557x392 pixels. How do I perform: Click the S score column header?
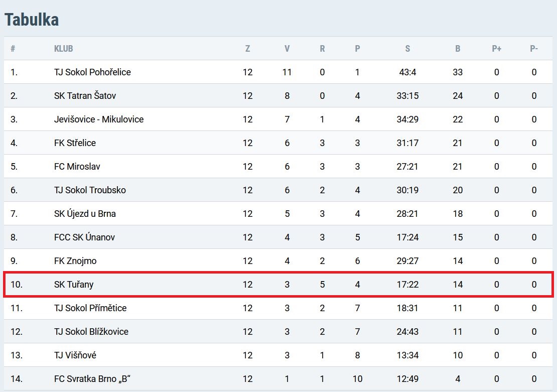click(x=407, y=48)
